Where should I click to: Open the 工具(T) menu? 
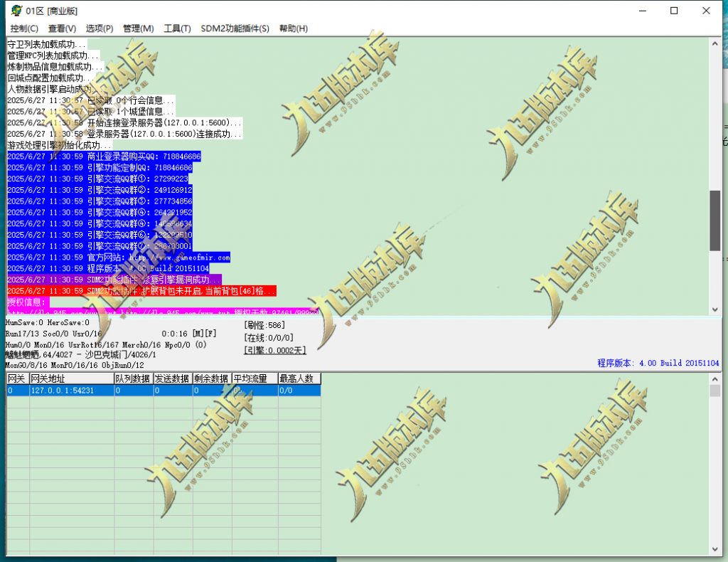[174, 29]
